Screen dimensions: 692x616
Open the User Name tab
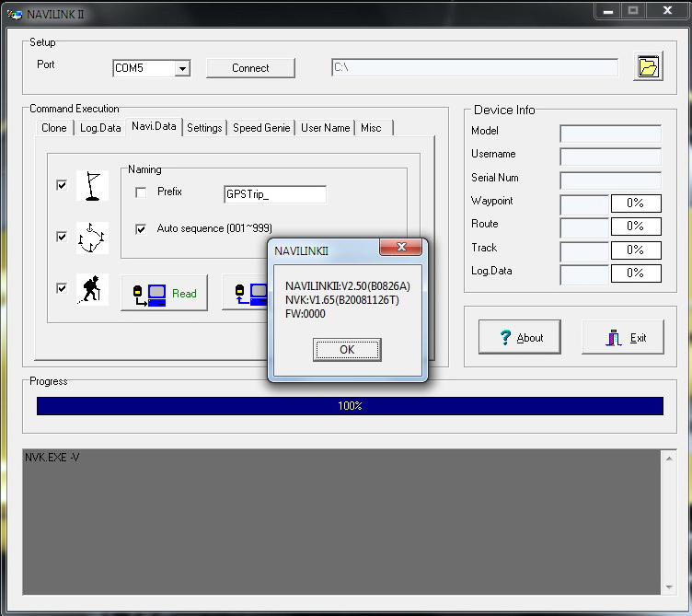pos(325,128)
